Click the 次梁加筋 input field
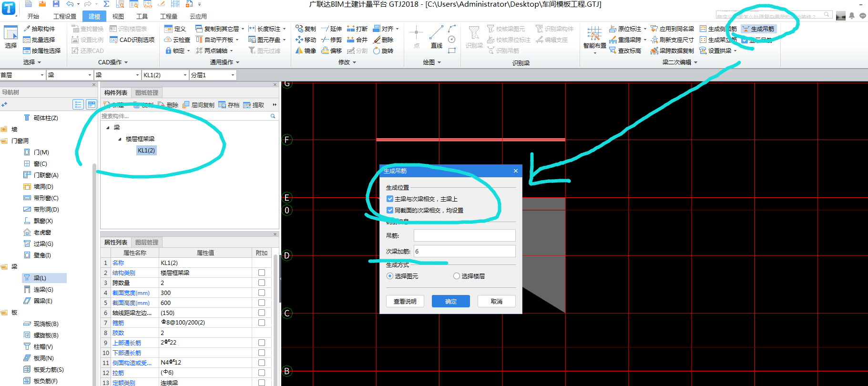 click(465, 251)
